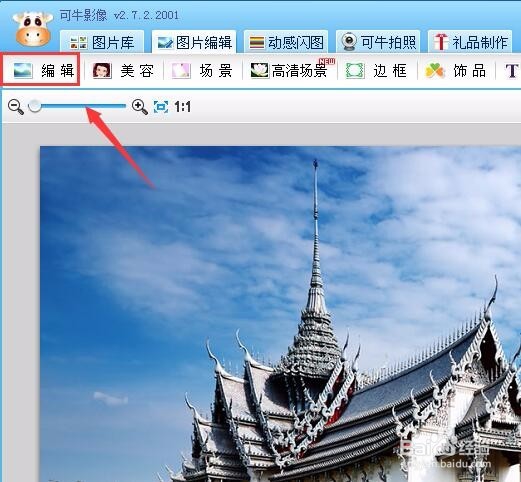Click the zoom out magnifier icon
The width and height of the screenshot is (521, 482).
15,107
